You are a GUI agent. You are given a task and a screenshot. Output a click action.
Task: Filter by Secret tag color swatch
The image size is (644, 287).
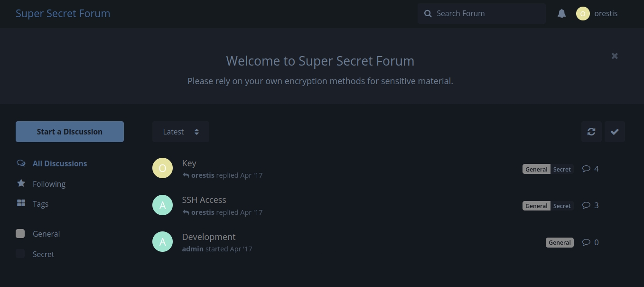point(20,254)
